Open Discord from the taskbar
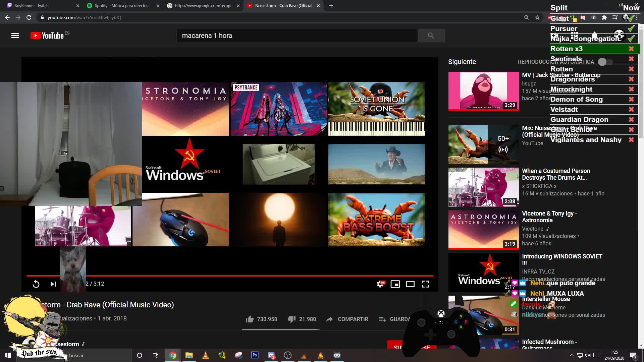This screenshot has height=362, width=644. [x=271, y=355]
